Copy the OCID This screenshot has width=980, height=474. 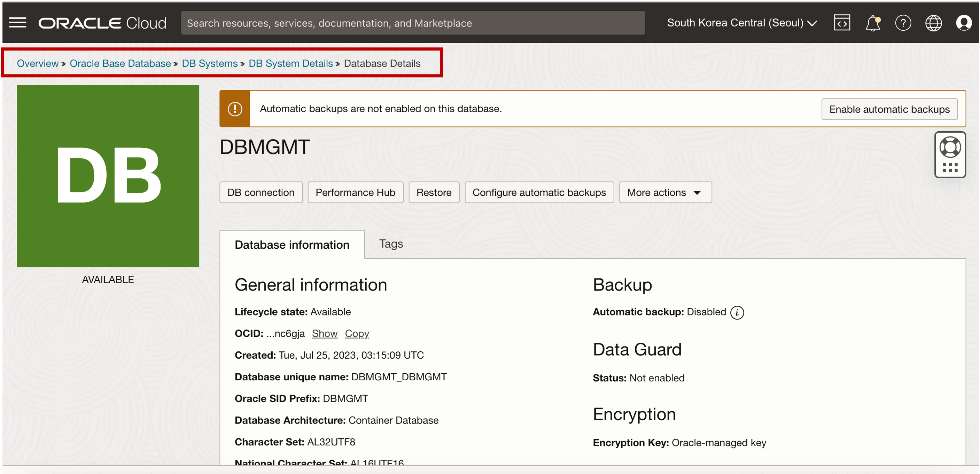[x=357, y=334]
